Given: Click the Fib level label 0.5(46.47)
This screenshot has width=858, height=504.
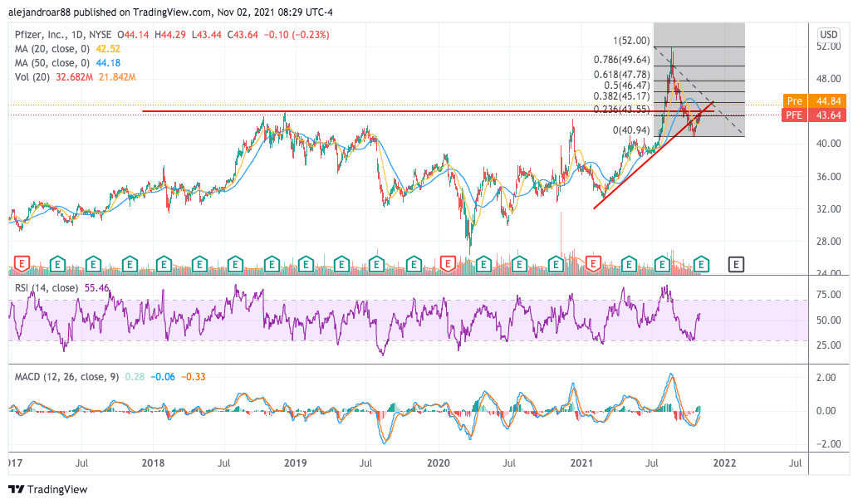Looking at the screenshot, I should 627,86.
